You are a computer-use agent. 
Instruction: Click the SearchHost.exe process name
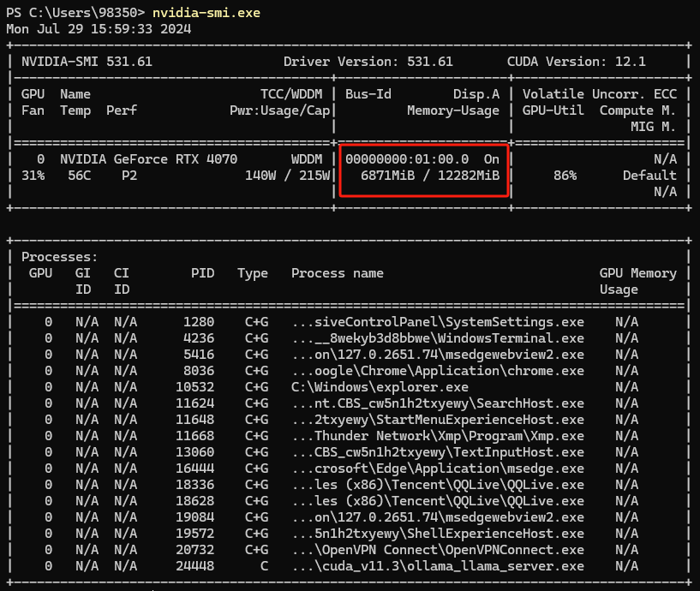click(438, 403)
